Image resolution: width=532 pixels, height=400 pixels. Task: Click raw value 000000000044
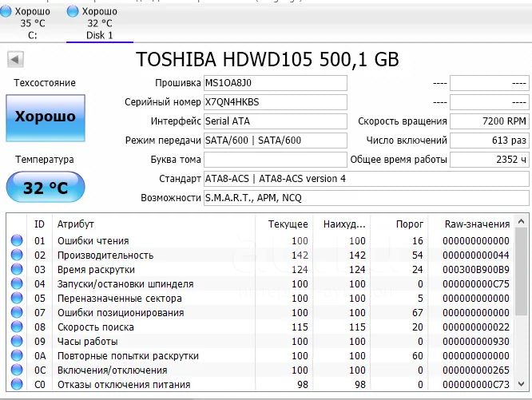[x=475, y=255]
